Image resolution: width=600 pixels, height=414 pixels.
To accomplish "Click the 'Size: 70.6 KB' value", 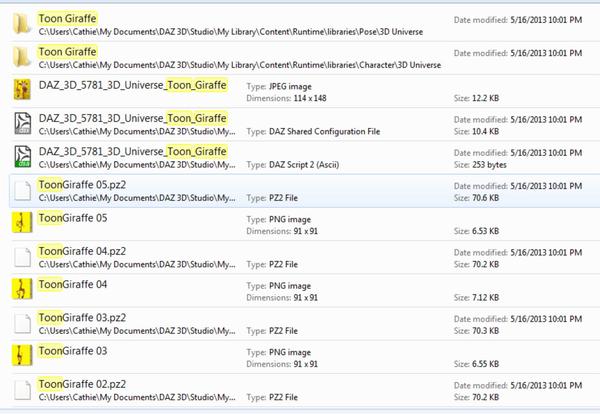I will click(x=476, y=198).
